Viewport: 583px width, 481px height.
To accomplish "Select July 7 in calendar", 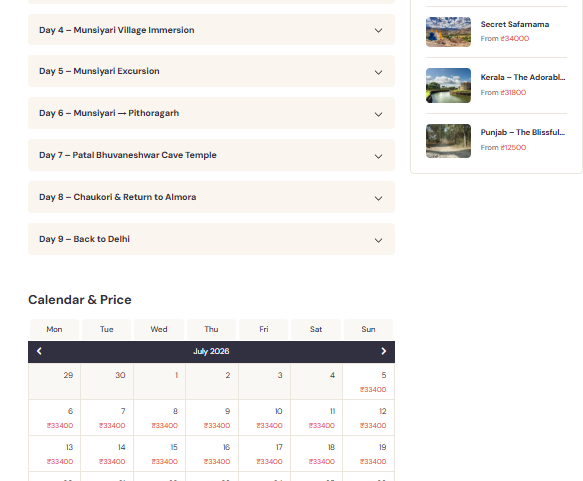I will pyautogui.click(x=107, y=418).
